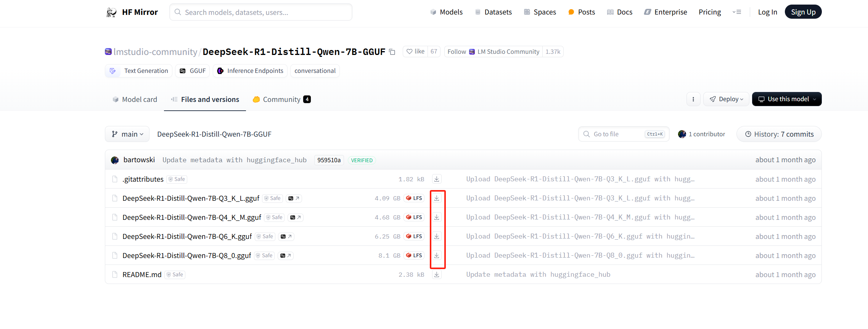
Task: Expand the navigation overflow menu
Action: coord(737,12)
